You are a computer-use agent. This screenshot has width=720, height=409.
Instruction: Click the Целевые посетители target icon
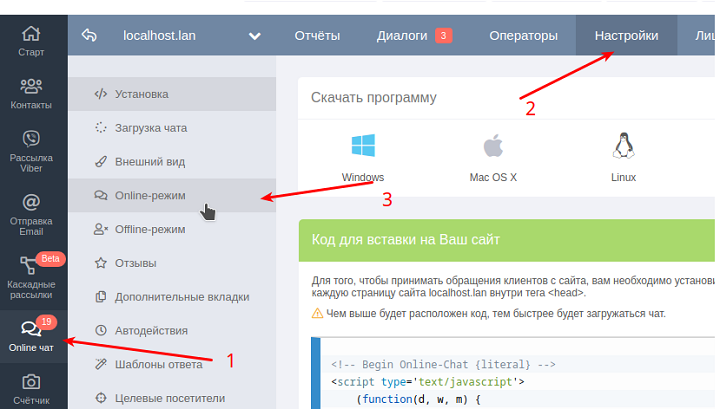tap(101, 398)
